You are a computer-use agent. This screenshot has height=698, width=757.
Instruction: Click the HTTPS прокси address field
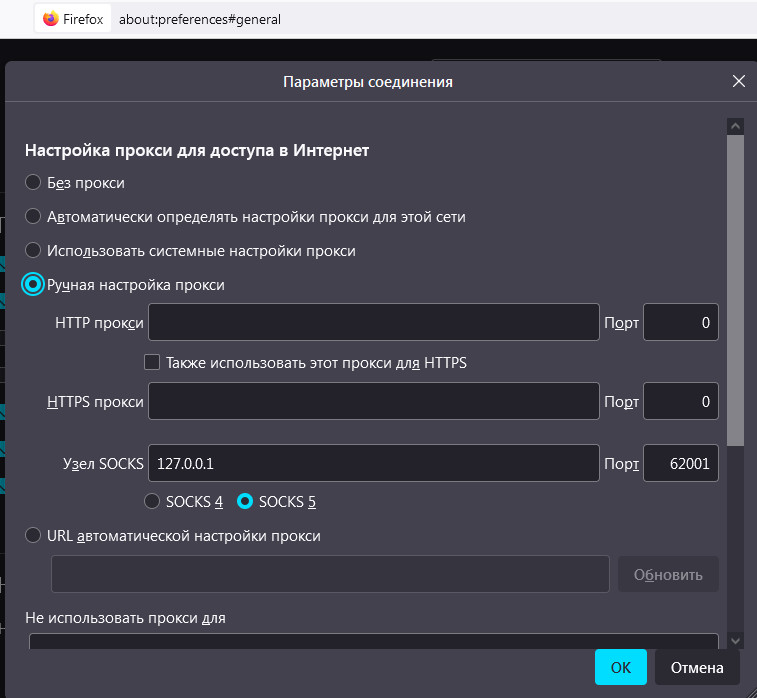click(373, 402)
